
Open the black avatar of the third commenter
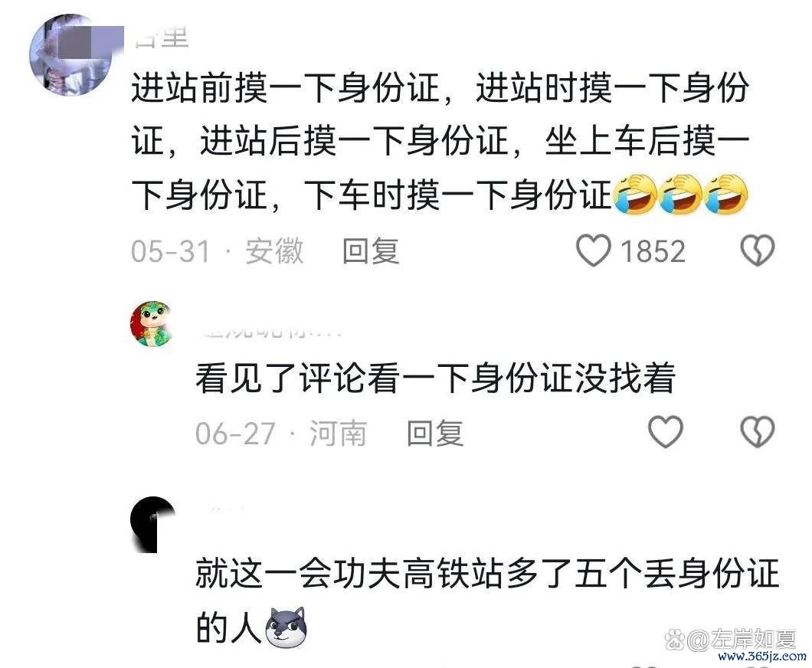pos(152,524)
